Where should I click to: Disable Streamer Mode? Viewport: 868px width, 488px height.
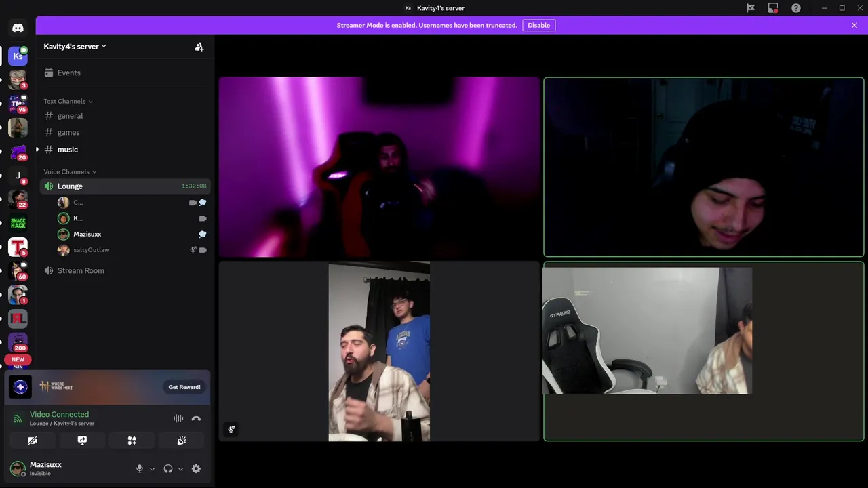click(x=539, y=25)
